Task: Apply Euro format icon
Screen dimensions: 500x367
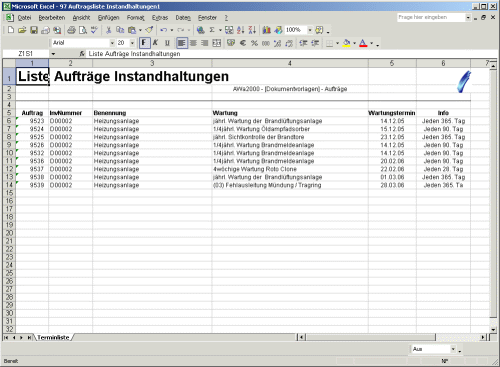Action: coord(243,43)
